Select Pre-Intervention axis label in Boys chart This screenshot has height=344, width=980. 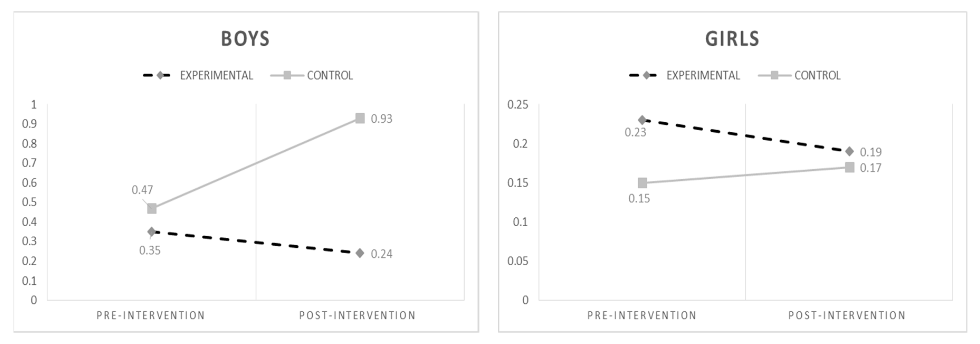[151, 316]
